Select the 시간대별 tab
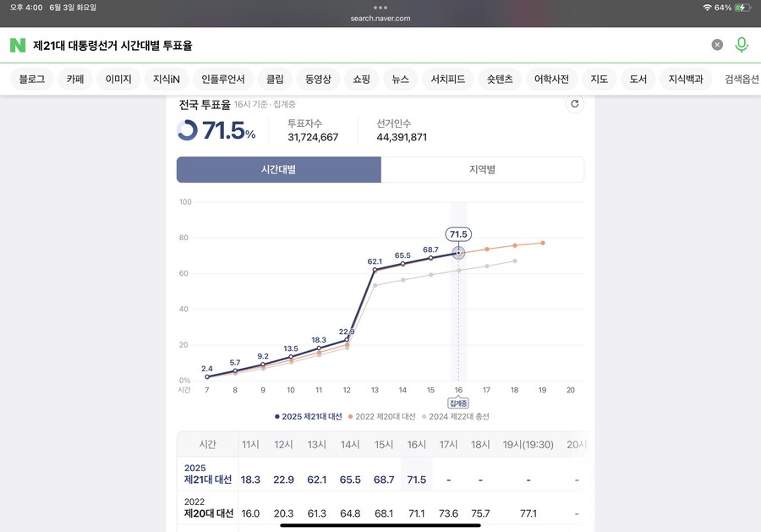 (x=279, y=170)
